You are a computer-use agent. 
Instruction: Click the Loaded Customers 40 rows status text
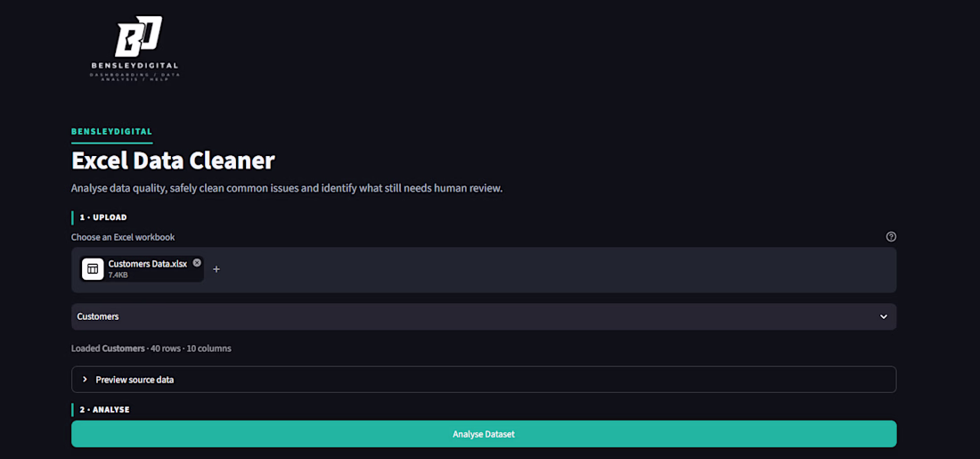point(151,348)
